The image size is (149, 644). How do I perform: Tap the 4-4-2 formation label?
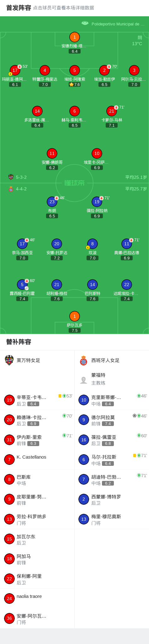click(x=21, y=189)
